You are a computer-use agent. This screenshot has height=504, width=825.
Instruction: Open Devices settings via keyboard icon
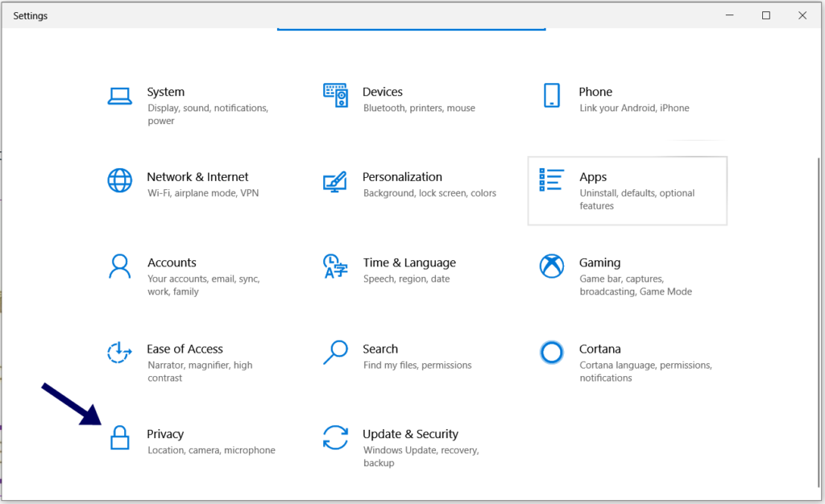335,94
